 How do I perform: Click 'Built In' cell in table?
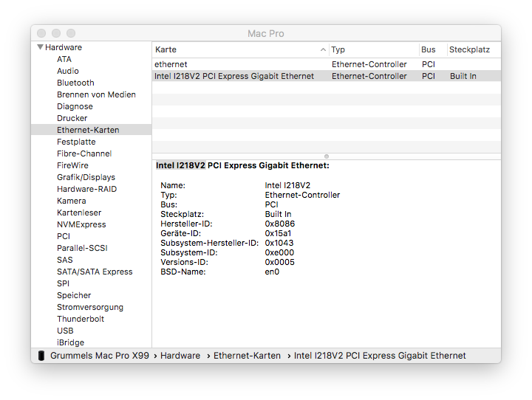463,76
